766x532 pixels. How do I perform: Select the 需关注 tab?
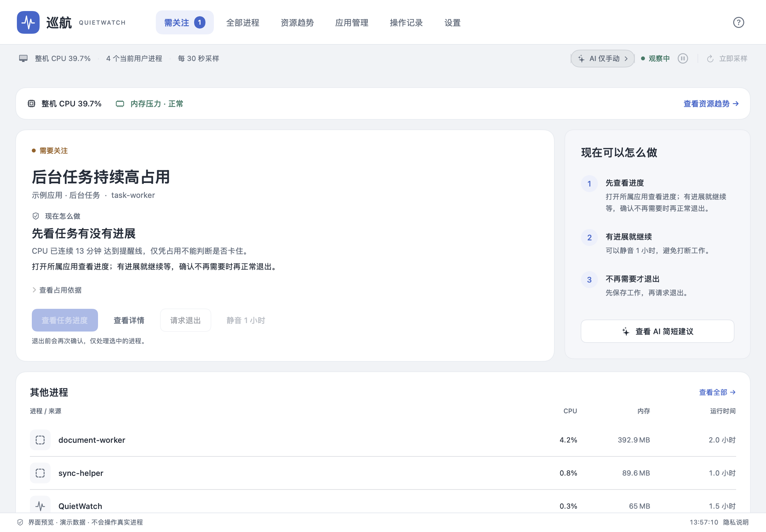tap(185, 22)
